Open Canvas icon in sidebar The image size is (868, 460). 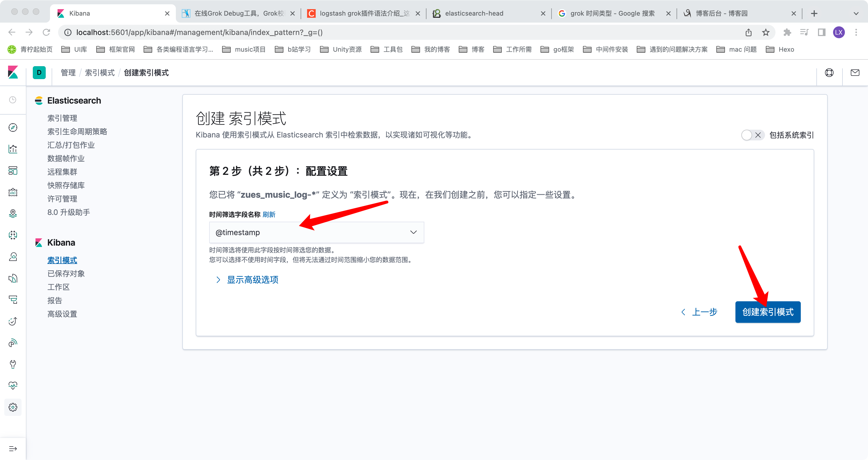tap(13, 192)
